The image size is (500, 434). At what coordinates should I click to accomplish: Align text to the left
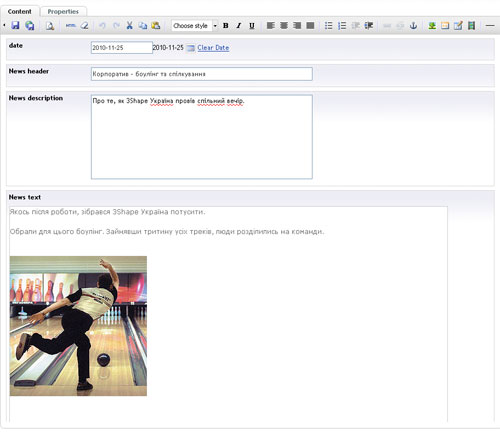click(x=271, y=25)
